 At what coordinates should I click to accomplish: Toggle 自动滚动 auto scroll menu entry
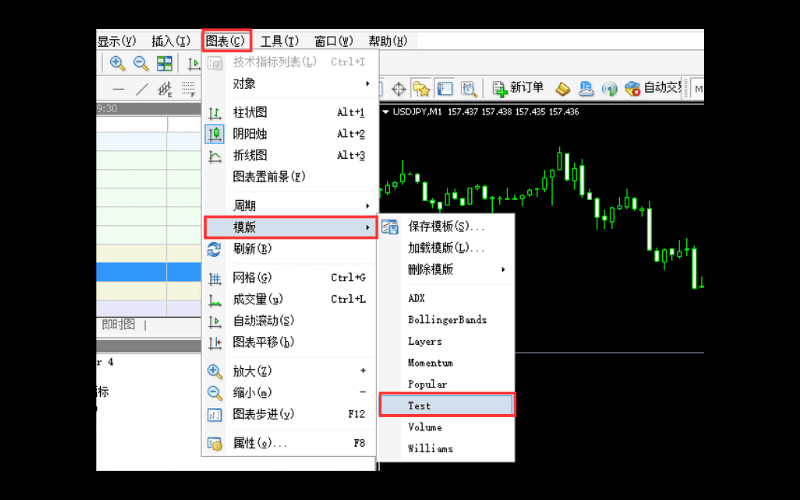click(290, 321)
